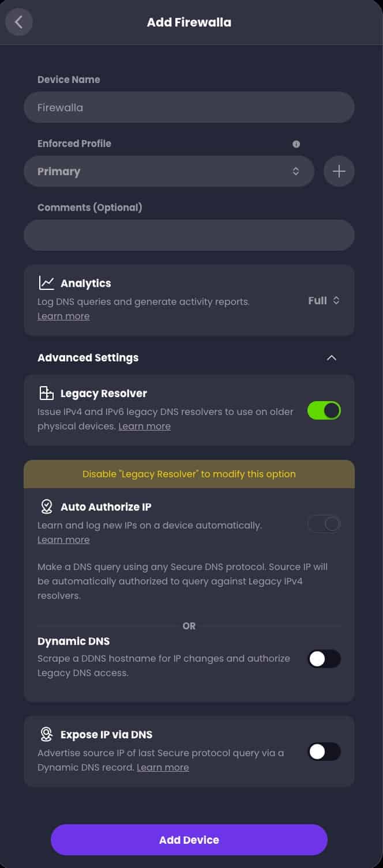Screen dimensions: 383x868
Task: Click the Legacy Resolver icon
Action: 46,394
